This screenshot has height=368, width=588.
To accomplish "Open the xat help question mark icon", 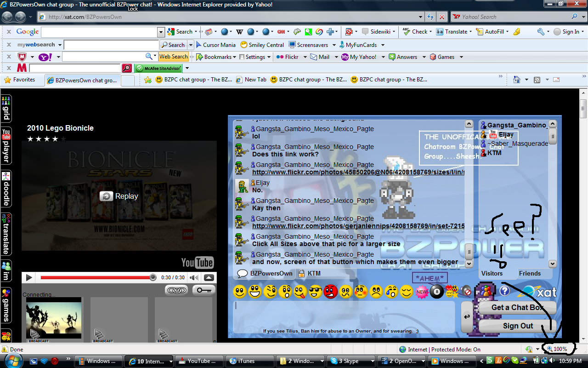I will point(504,291).
